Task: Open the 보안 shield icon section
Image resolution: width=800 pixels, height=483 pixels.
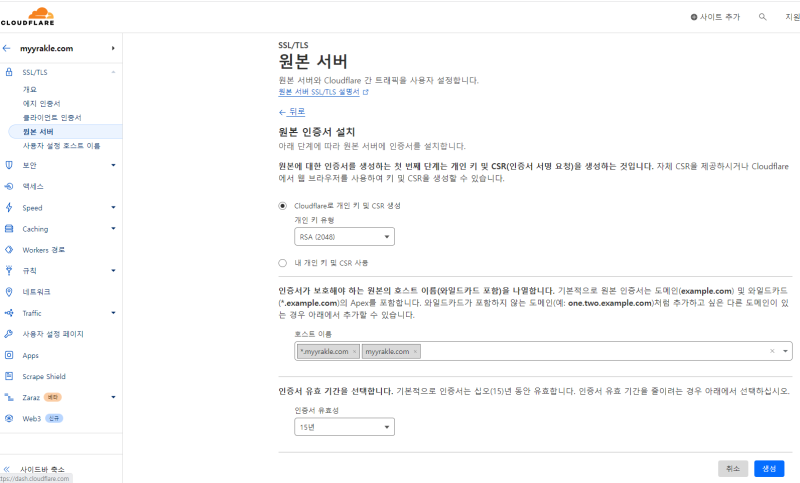Action: (x=8, y=165)
